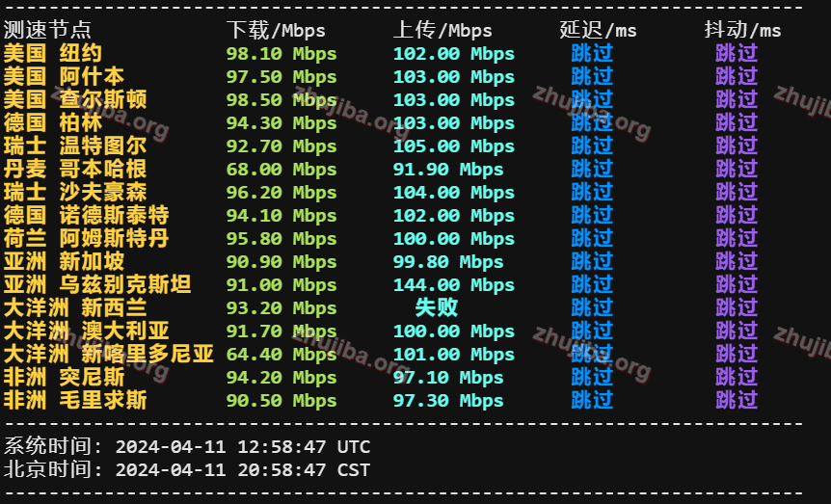Image resolution: width=831 pixels, height=504 pixels.
Task: Select the node name 亚洲 新加坡
Action: pos(64,262)
